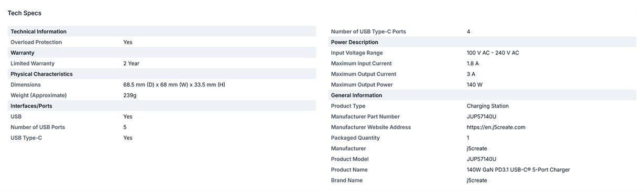
Task: Click the Maximum Input Current 1.8 A value
Action: coord(473,63)
